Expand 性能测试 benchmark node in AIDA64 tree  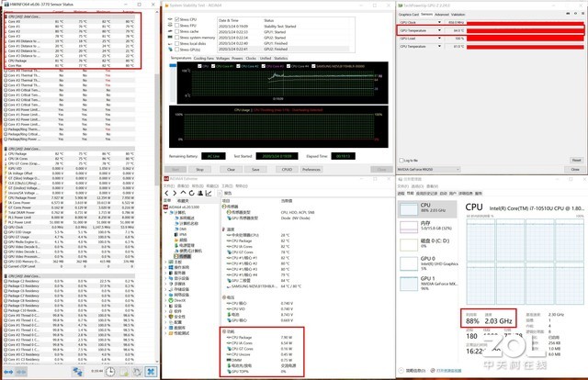(x=166, y=333)
